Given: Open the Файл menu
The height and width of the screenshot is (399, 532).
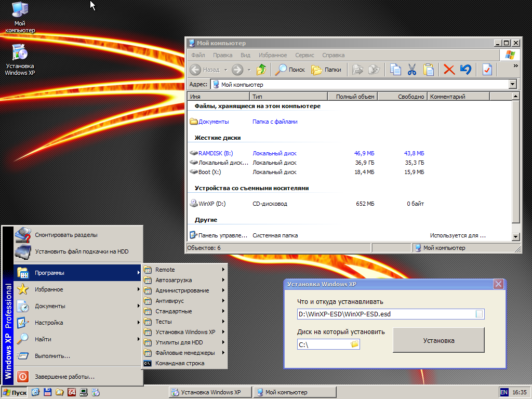Looking at the screenshot, I should 198,55.
